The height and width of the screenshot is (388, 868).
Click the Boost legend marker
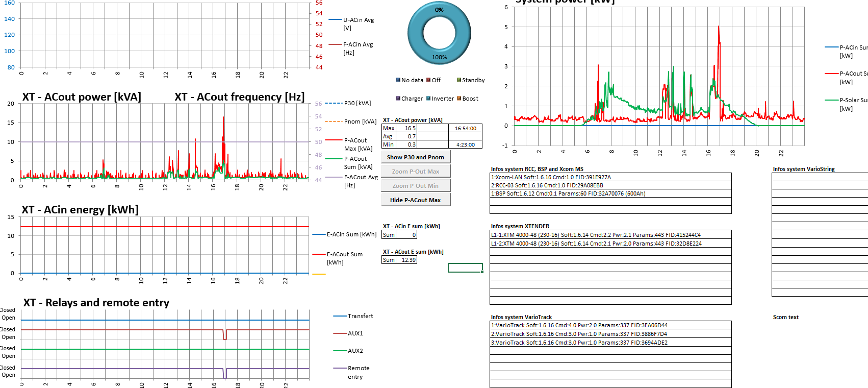point(459,99)
